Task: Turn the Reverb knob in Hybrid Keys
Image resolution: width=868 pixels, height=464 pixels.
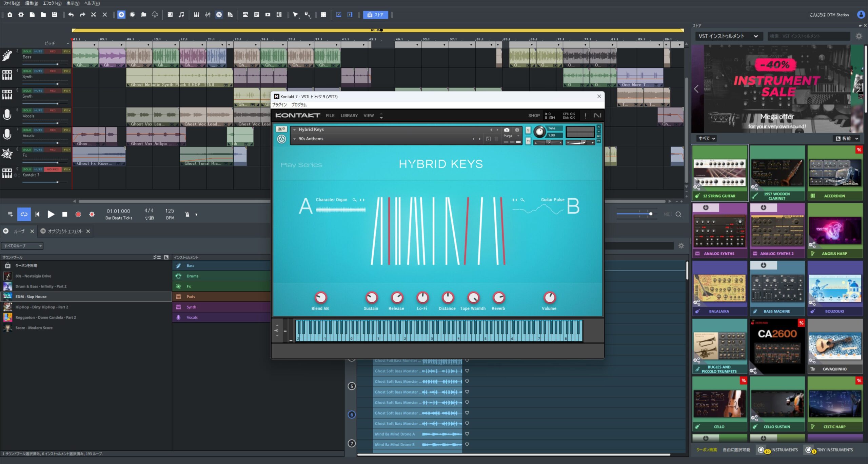Action: 498,298
